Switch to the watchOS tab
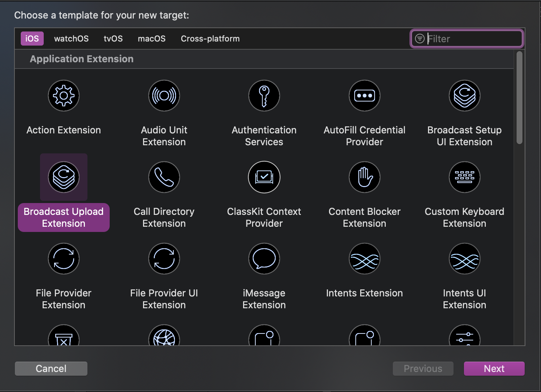Image resolution: width=541 pixels, height=392 pixels. pos(71,39)
